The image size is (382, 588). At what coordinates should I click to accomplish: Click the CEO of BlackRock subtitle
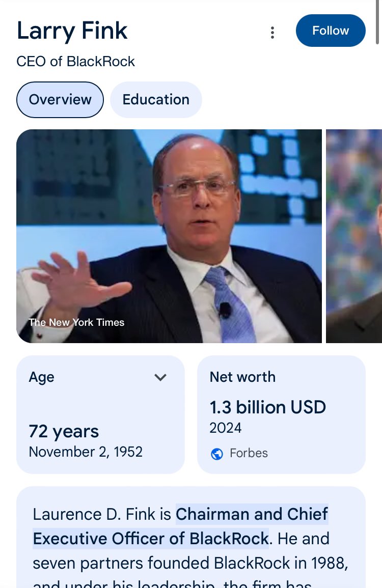pos(76,62)
